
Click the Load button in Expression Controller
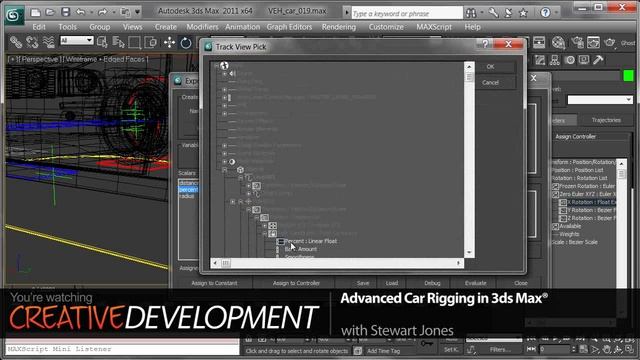pos(392,283)
